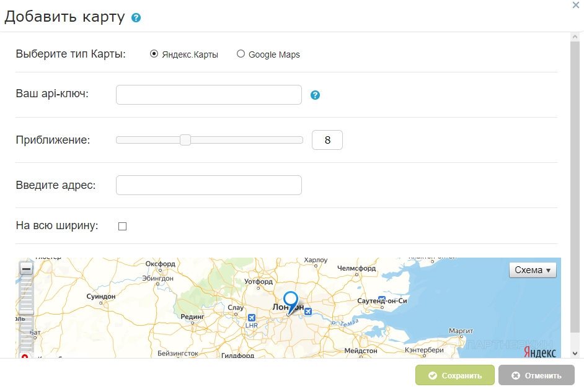Viewport: 584px width, 392px height.
Task: Click the Харлоу label on map
Action: point(316,260)
